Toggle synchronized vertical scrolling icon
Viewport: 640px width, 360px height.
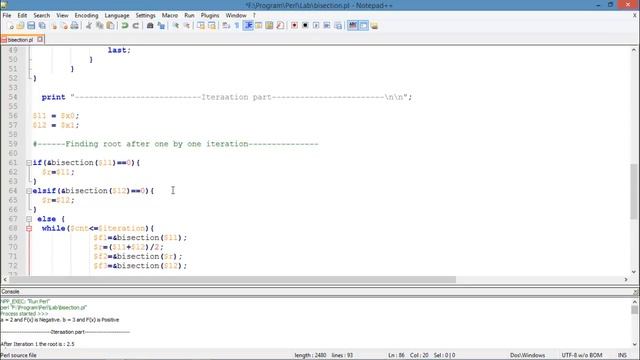[201, 26]
